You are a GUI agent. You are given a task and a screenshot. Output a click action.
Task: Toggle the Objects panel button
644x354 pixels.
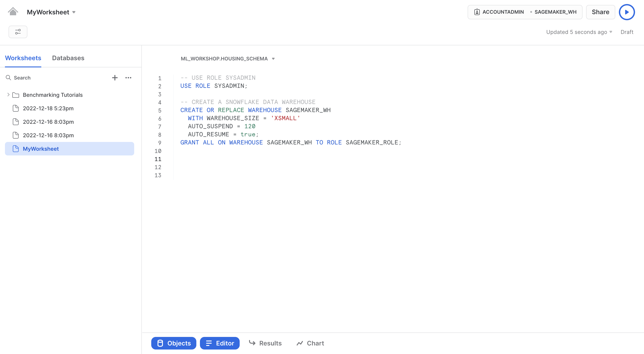174,343
